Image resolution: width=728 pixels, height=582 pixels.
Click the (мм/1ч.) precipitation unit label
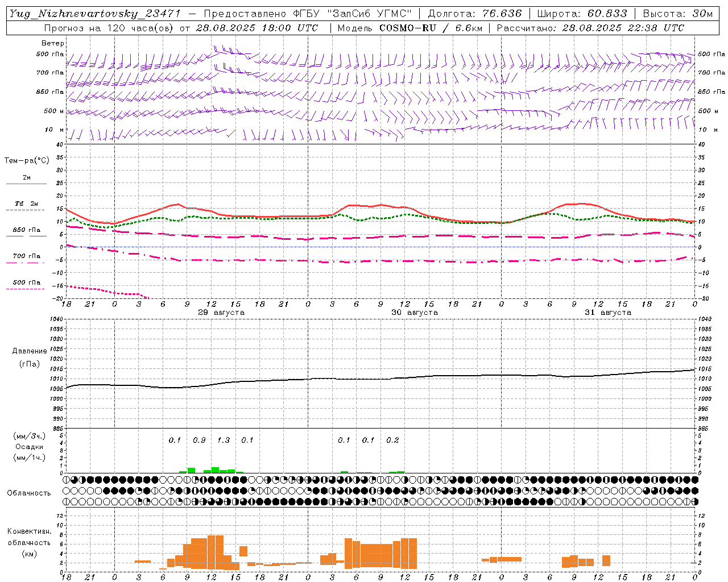coord(30,458)
